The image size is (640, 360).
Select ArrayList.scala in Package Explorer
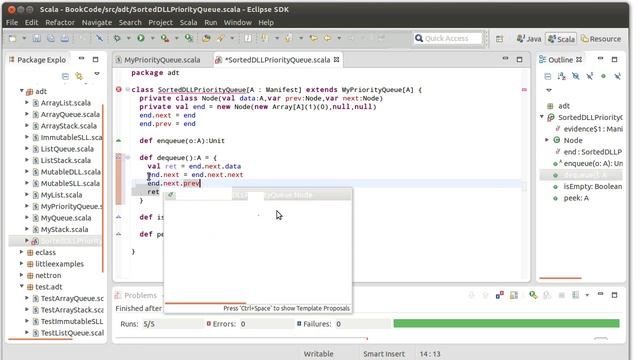point(65,103)
